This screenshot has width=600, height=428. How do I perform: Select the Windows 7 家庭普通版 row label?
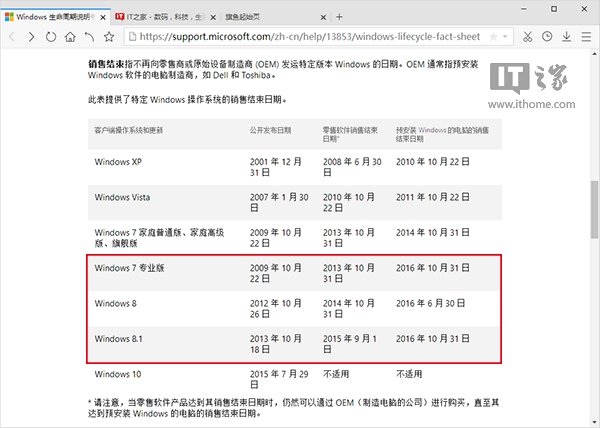point(159,238)
